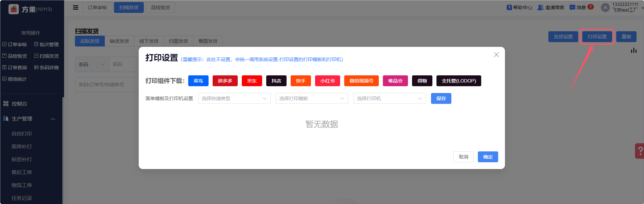Open the 选择打印模板 dropdown
Screen dimensions: 644x204
(312, 98)
